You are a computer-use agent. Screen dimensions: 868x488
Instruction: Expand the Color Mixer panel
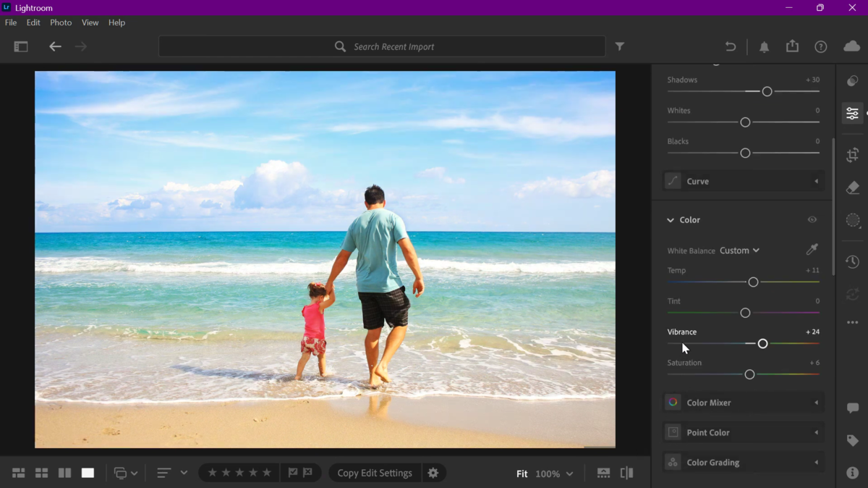tap(744, 403)
